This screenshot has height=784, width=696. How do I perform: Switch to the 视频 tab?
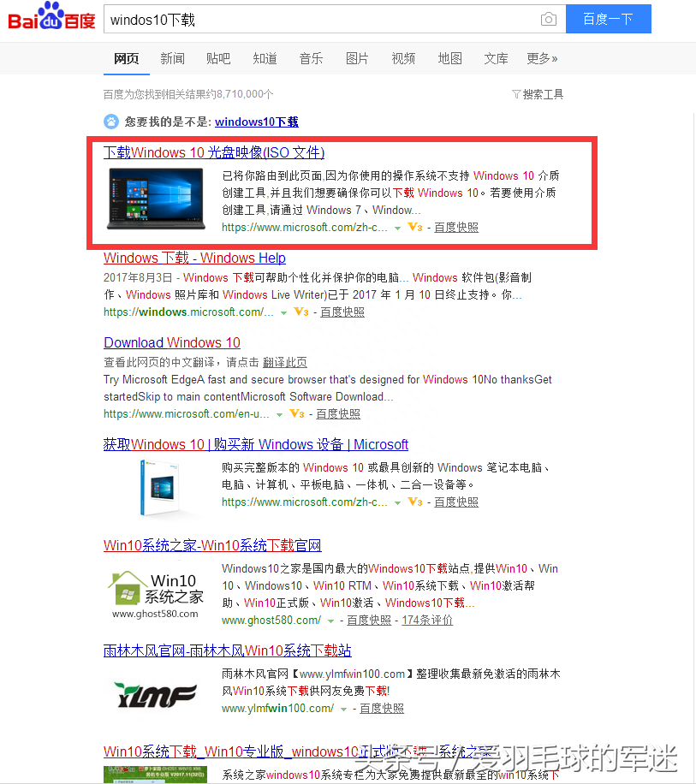pos(403,58)
